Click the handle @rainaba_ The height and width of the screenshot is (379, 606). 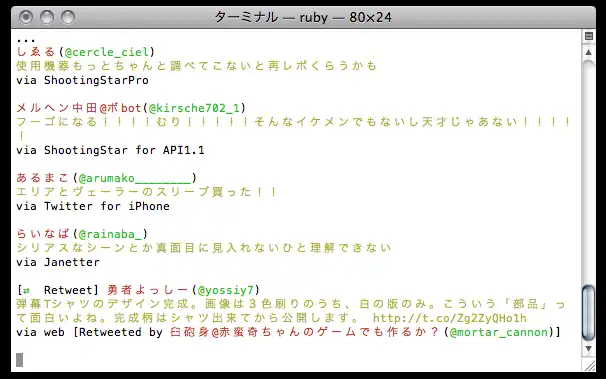[x=110, y=234]
